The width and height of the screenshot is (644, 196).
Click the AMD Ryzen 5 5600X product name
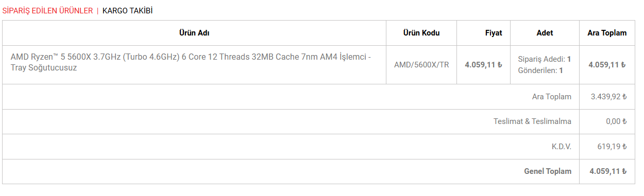point(191,62)
